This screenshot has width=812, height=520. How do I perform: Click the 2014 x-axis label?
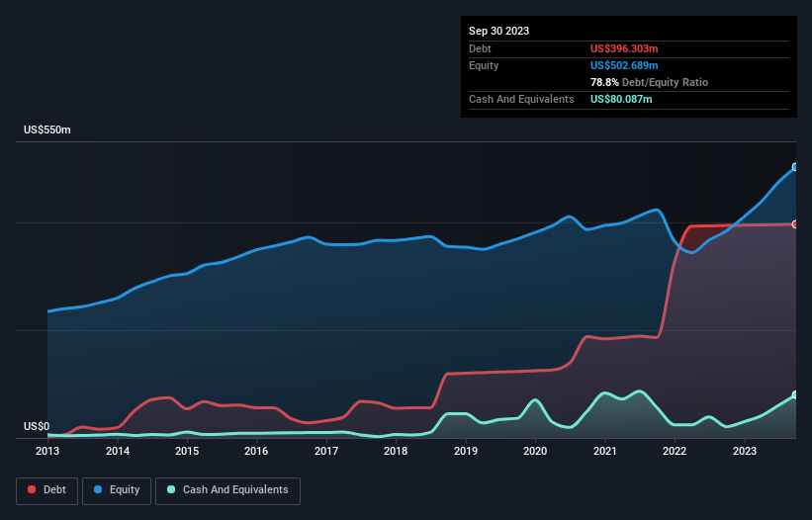(118, 451)
